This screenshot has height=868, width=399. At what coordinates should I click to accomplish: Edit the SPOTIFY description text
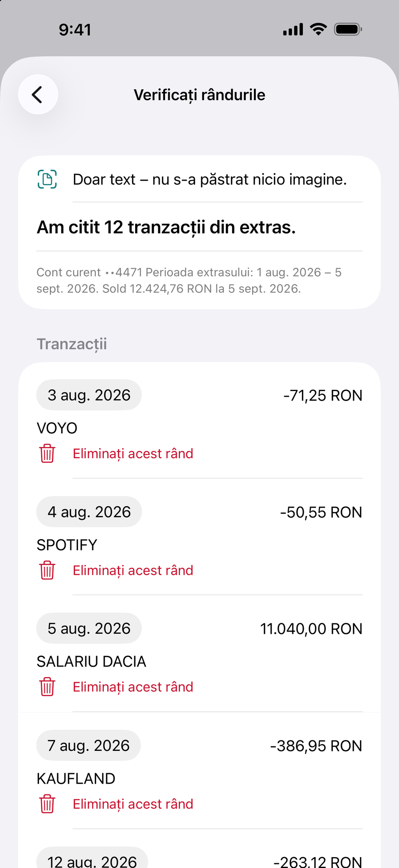pos(67,544)
